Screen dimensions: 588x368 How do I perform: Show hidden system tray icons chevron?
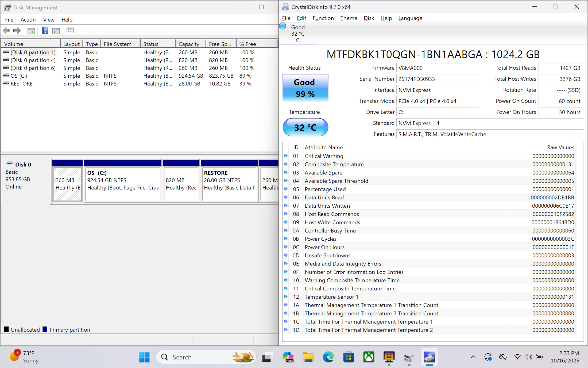click(x=473, y=357)
